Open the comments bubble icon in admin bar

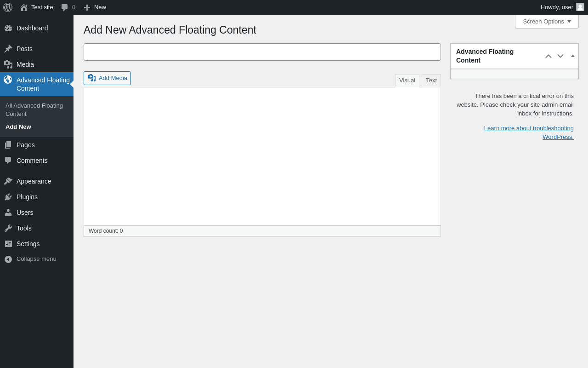(x=65, y=7)
